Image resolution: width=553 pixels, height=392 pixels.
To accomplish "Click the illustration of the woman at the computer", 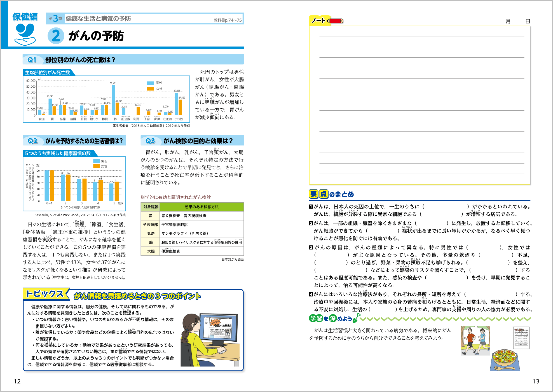I will click(210, 340).
